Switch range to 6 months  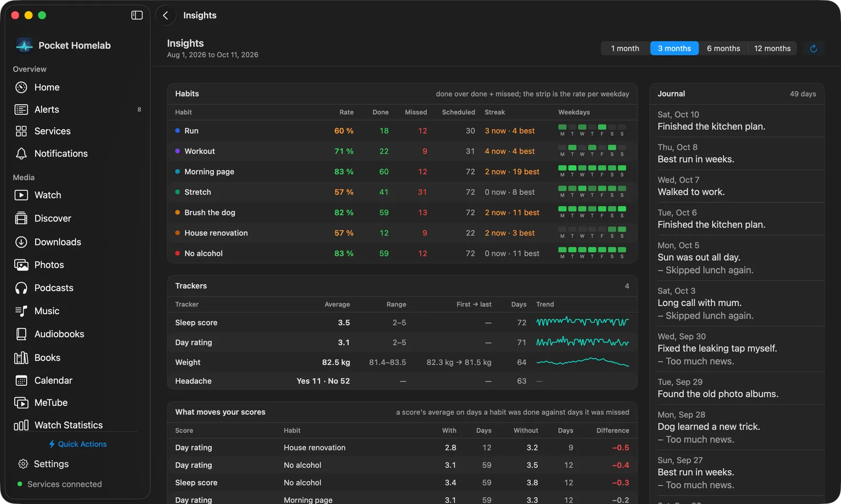tap(723, 48)
